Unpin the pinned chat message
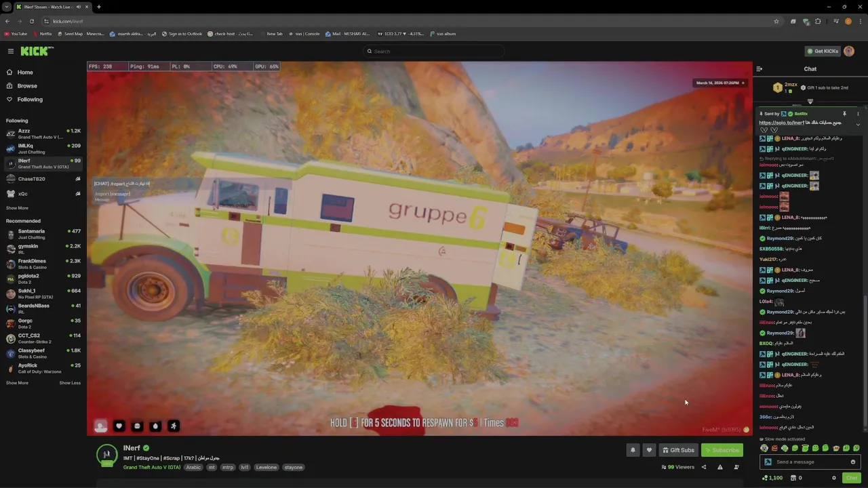Image resolution: width=868 pixels, height=488 pixels. click(845, 114)
